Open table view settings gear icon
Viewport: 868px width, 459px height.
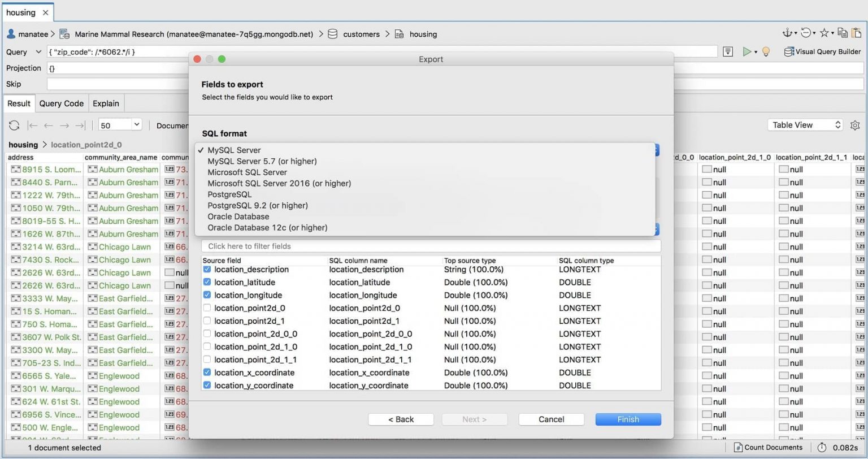point(855,125)
